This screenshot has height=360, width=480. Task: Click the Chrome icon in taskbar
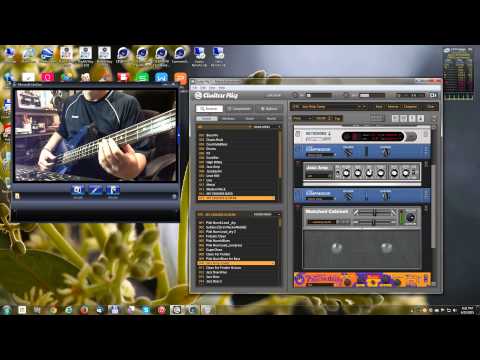[x=53, y=310]
